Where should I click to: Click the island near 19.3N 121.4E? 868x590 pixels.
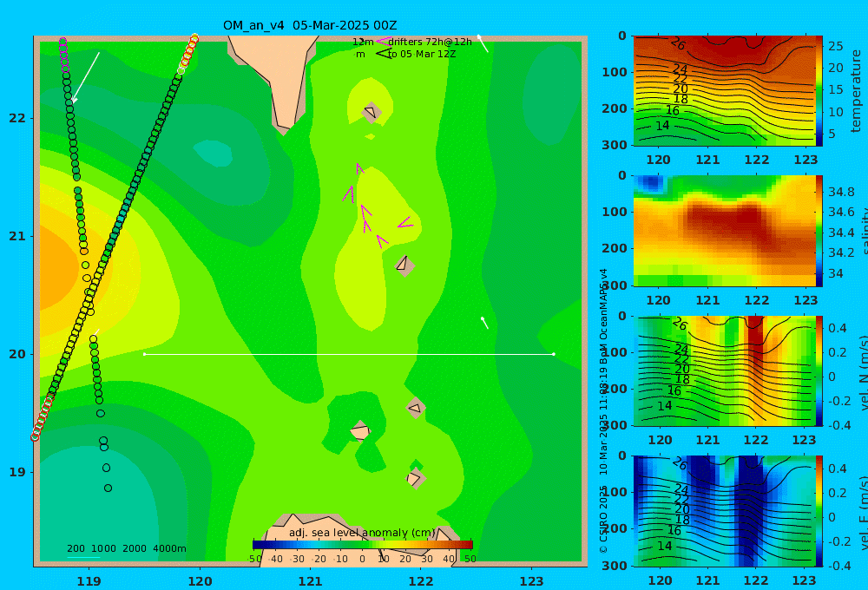tap(360, 430)
